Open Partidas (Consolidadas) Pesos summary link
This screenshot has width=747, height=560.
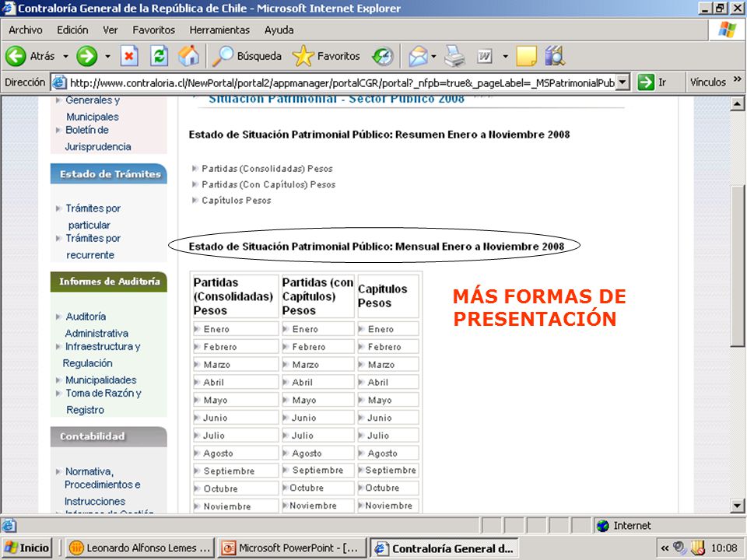tap(267, 169)
